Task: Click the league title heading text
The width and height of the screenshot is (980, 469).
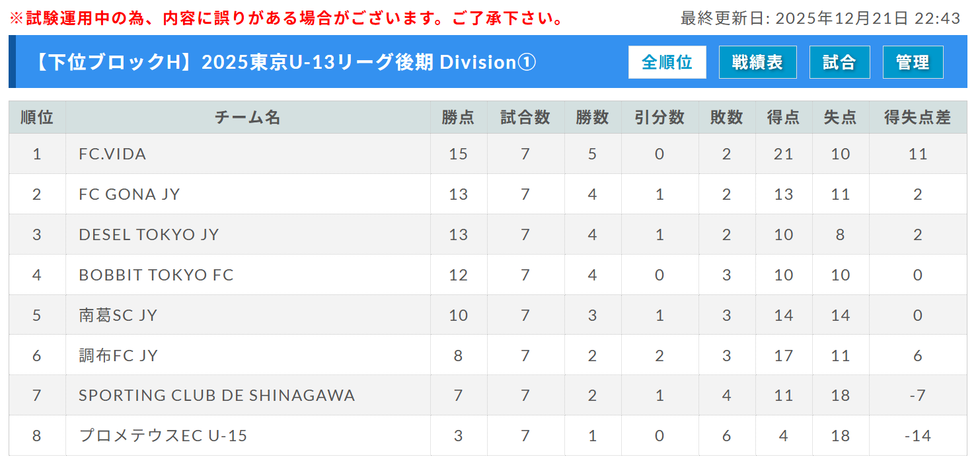Action: tap(284, 62)
